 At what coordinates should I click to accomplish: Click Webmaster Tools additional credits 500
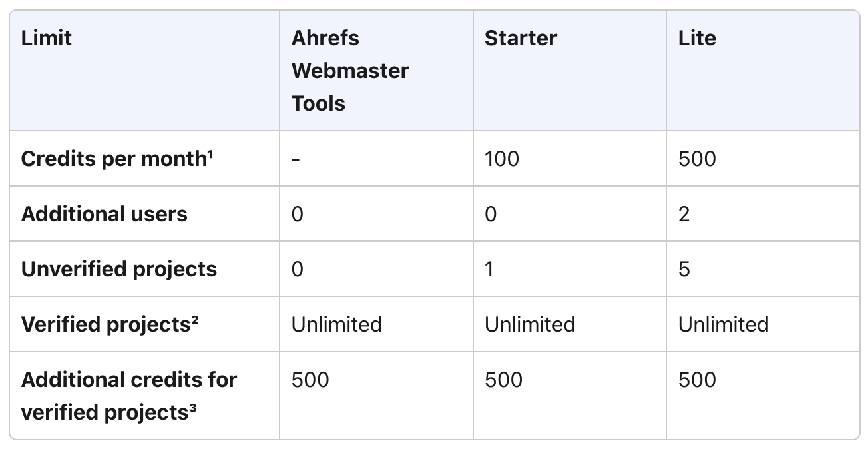click(x=310, y=380)
